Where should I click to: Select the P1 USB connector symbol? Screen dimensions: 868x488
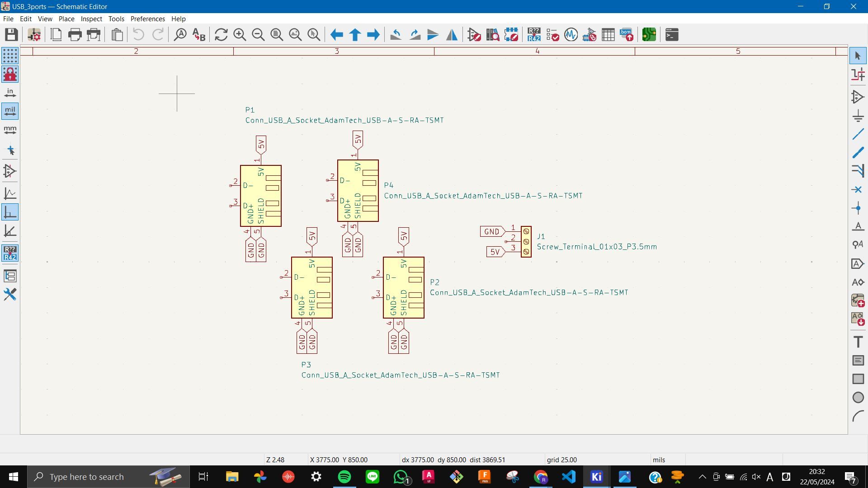[x=261, y=196]
